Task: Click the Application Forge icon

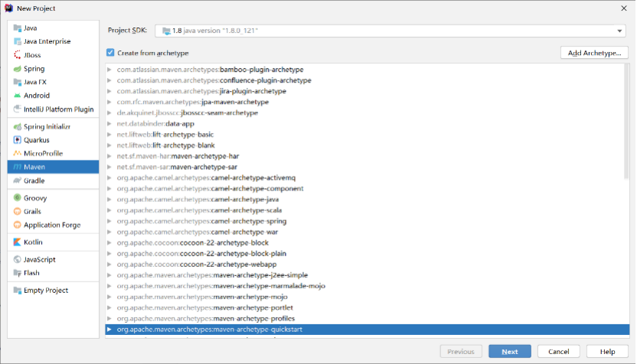Action: click(17, 225)
